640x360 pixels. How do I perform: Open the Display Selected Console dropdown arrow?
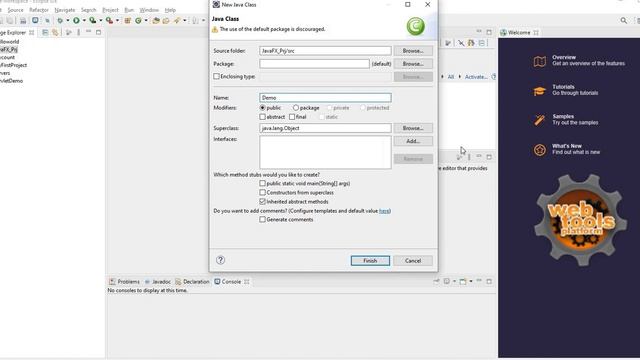point(454,281)
